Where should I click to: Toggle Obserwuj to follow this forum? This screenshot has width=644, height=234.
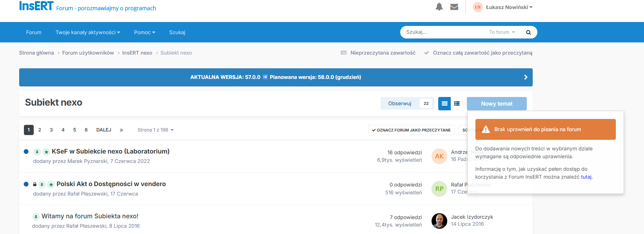pos(399,104)
